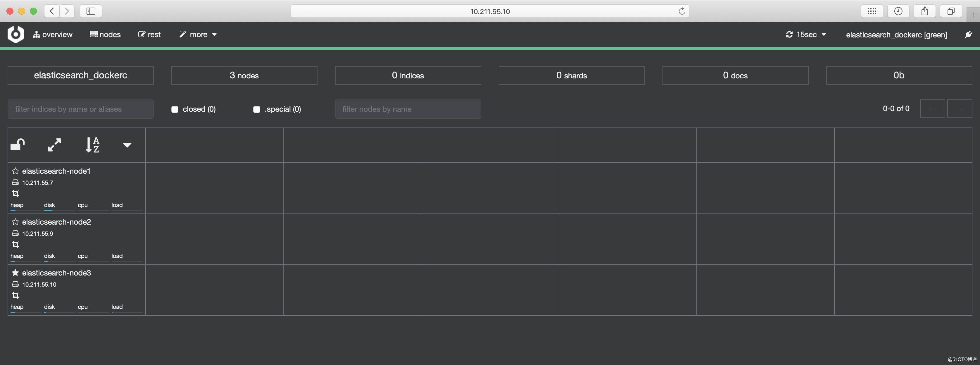This screenshot has height=365, width=980.
Task: Focus the filter nodes by name field
Action: click(408, 109)
